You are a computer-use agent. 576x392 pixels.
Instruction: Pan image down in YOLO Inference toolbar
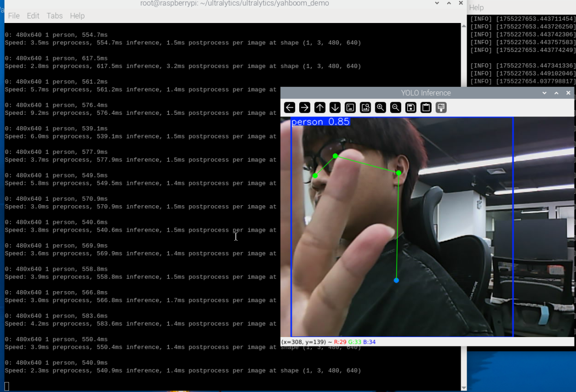pos(335,107)
